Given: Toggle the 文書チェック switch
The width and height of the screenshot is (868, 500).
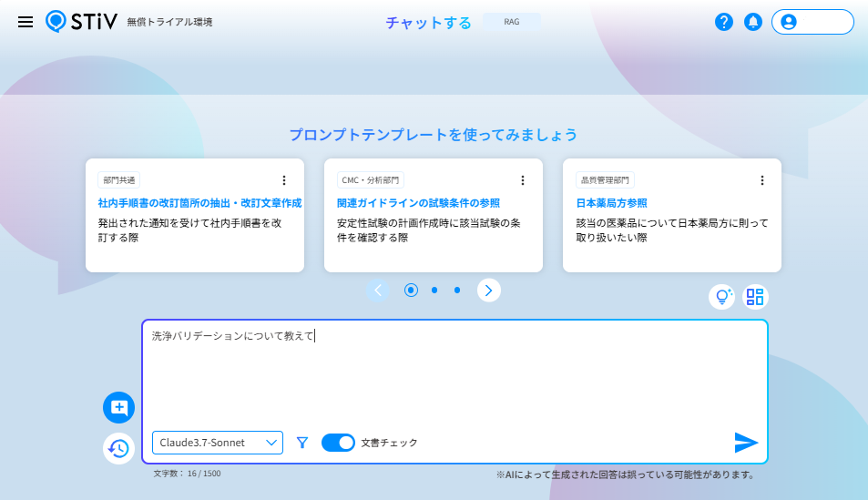Looking at the screenshot, I should pyautogui.click(x=338, y=443).
